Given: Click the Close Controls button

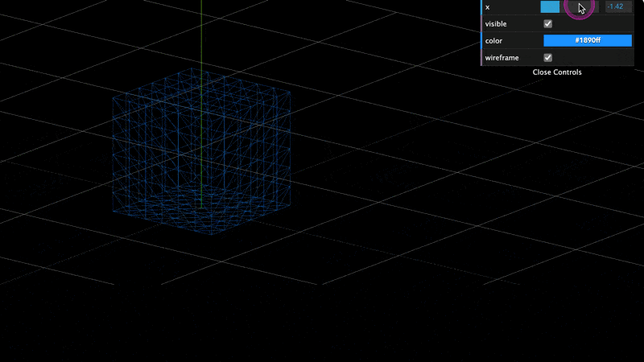Looking at the screenshot, I should tap(557, 72).
